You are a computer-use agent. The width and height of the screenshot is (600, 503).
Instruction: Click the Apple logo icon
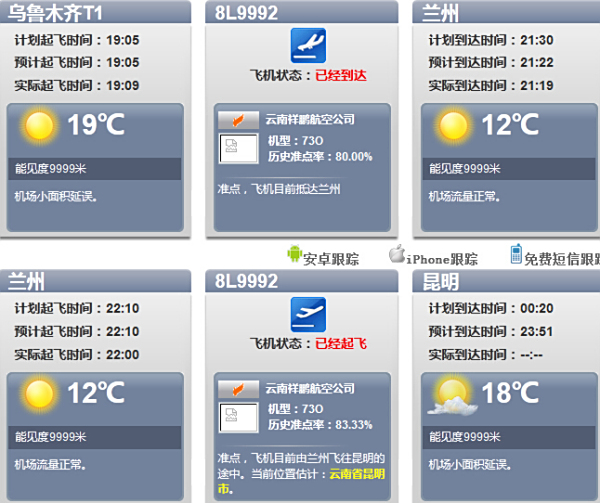point(397,254)
